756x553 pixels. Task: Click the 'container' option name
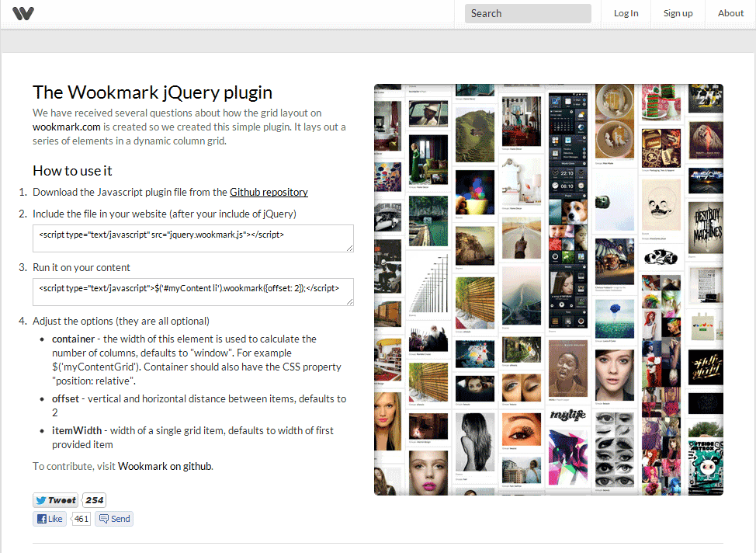pyautogui.click(x=73, y=339)
